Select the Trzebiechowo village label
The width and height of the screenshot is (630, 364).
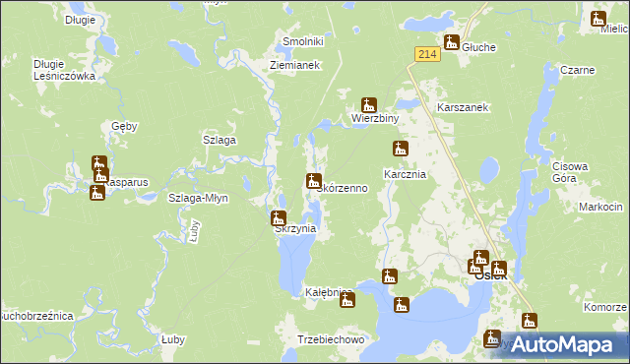pyautogui.click(x=331, y=339)
